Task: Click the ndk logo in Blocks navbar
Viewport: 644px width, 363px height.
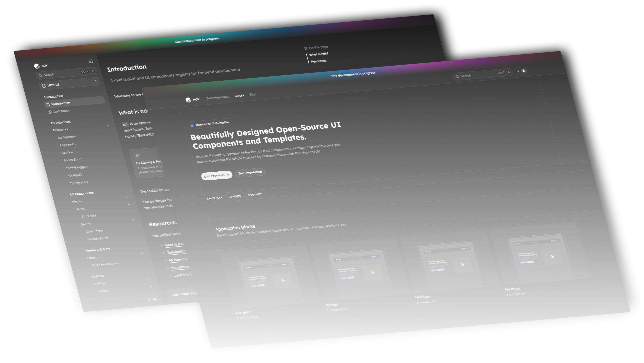Action: 188,100
